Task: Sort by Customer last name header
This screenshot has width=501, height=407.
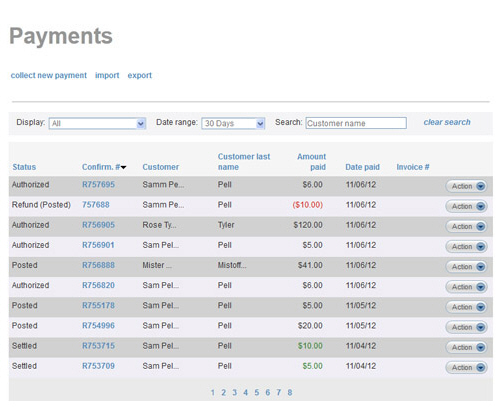Action: click(244, 162)
